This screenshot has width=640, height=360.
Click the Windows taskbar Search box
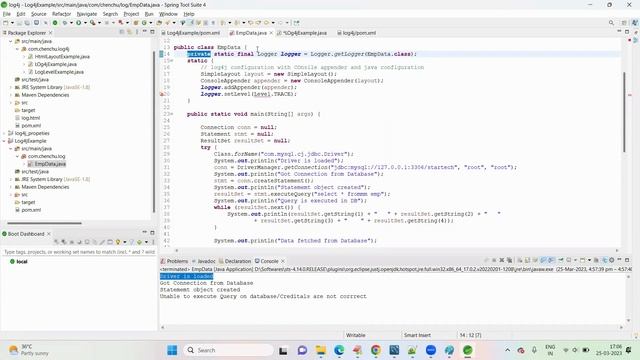[229, 350]
